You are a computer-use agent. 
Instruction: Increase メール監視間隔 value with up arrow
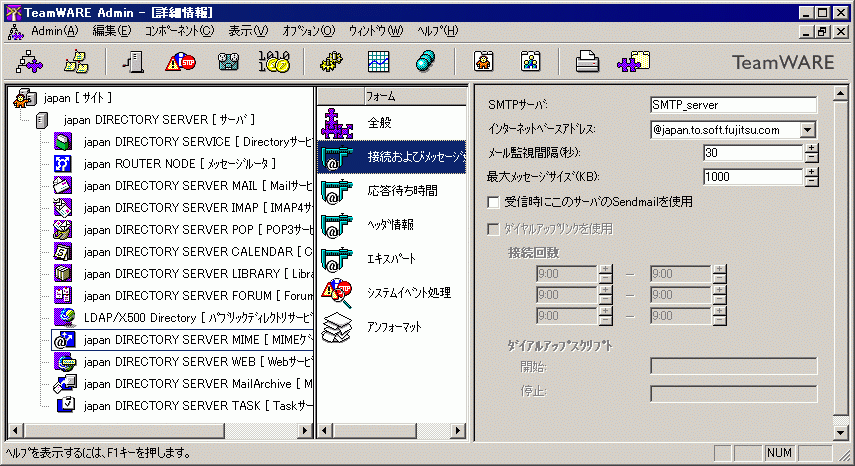tap(811, 148)
